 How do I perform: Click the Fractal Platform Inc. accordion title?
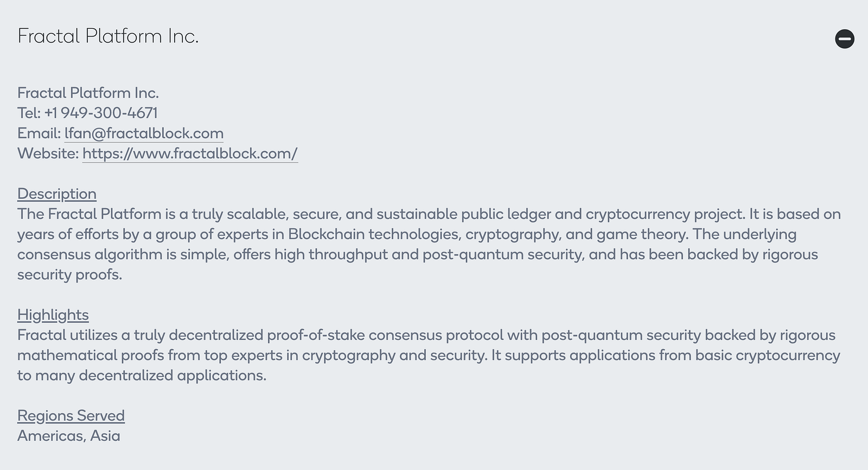(108, 36)
